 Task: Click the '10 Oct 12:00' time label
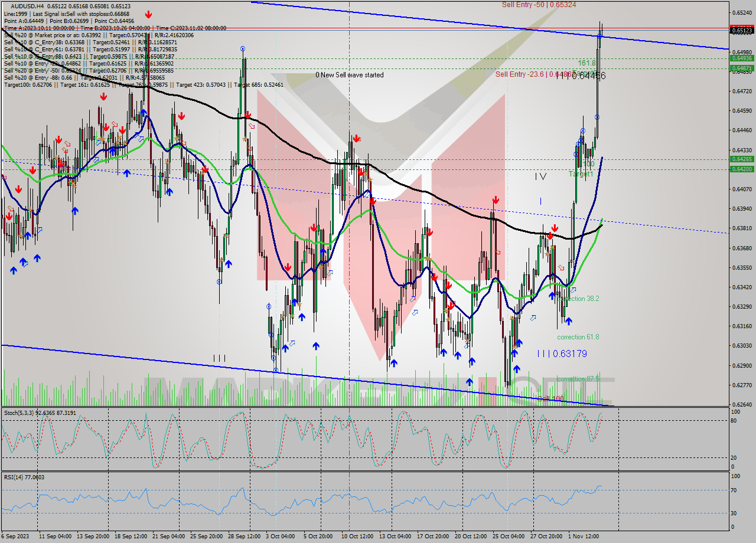click(x=356, y=537)
